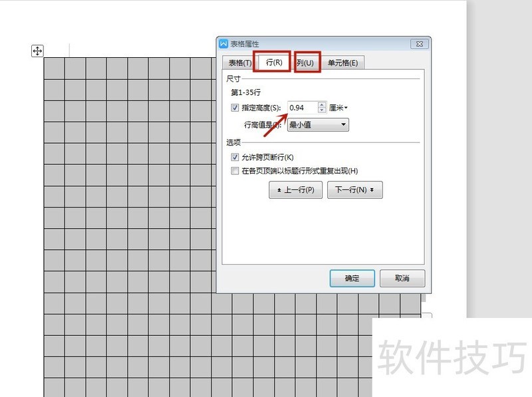The width and height of the screenshot is (532, 397).
Task: Enable 在各页顶端以标题行形式重复出现(H) checkbox
Action: 235,170
